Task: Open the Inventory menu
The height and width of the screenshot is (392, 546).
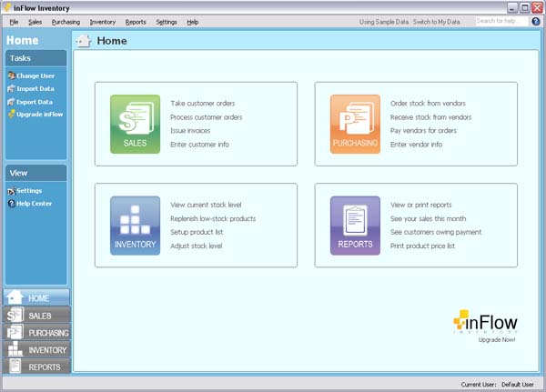Action: 103,22
